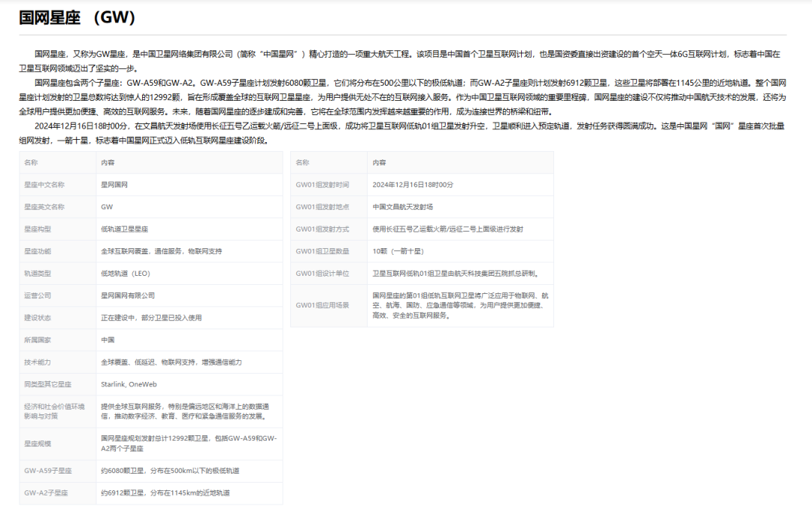The image size is (812, 512).
Task: Click the GW01组卫星数量 row label
Action: click(322, 251)
